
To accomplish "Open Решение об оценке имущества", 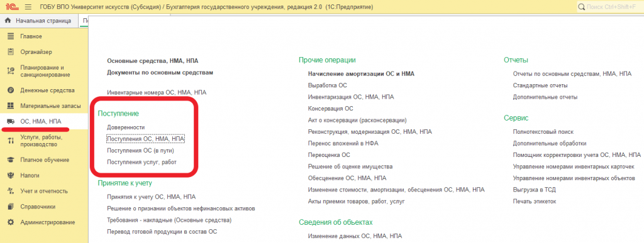I will point(350,167).
